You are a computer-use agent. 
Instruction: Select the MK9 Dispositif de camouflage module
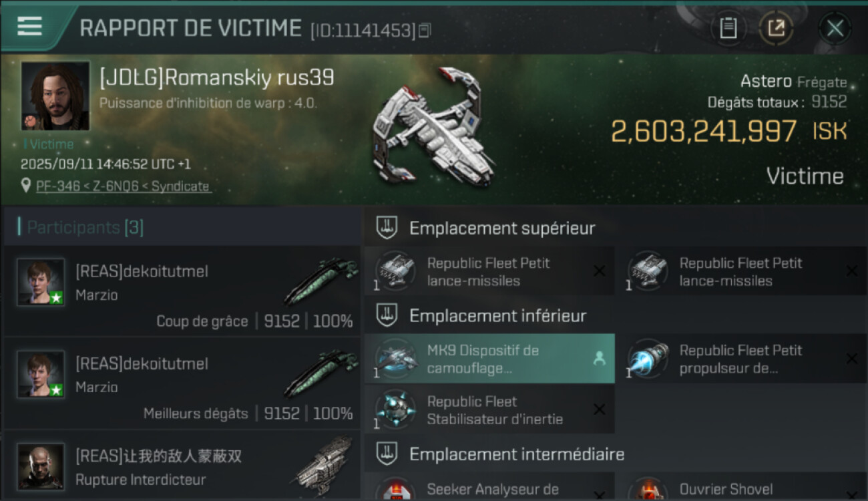pyautogui.click(x=489, y=359)
